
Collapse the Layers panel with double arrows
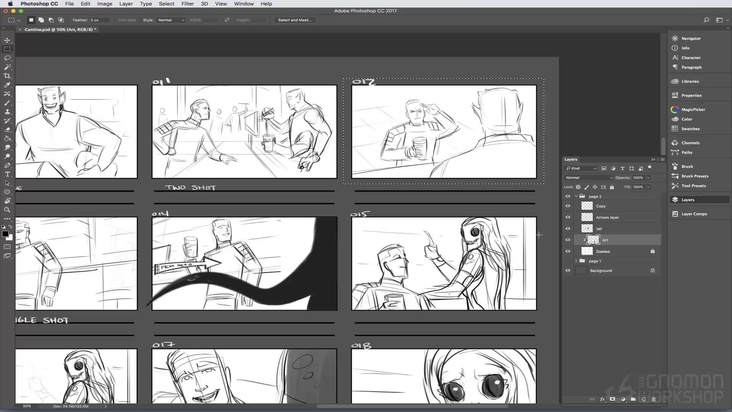tap(653, 160)
